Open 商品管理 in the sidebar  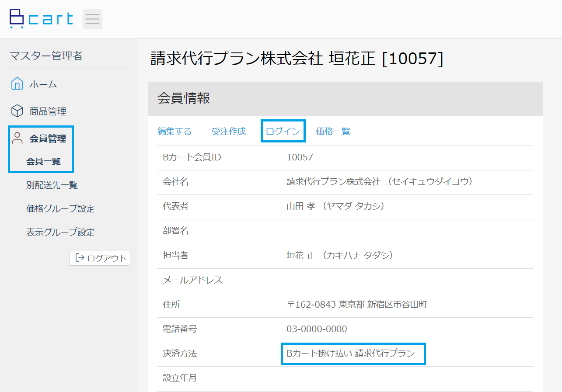pos(48,111)
